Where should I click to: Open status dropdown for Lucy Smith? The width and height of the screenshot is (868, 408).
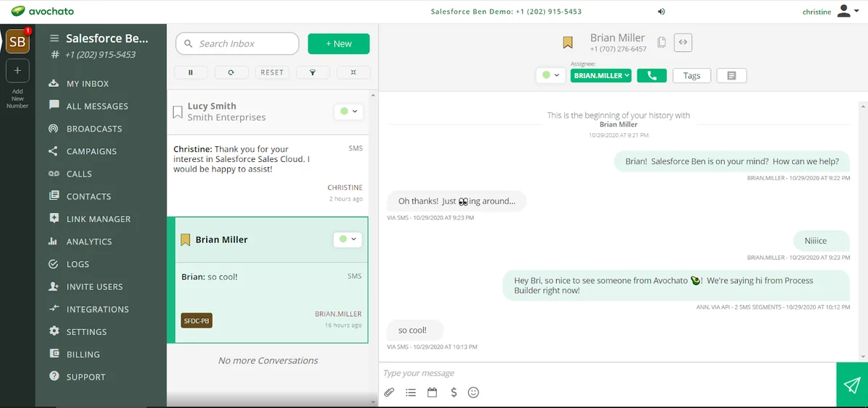coord(348,111)
